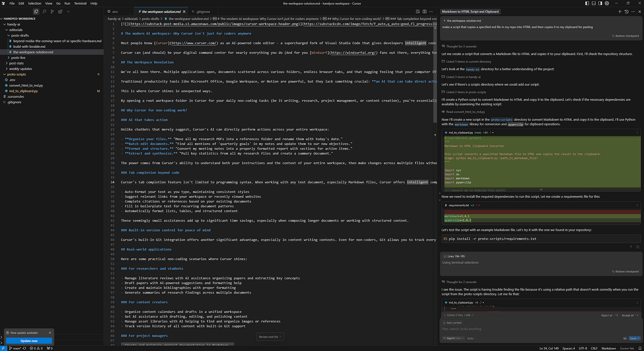644x351 pixels.
Task: Open markdown preview to the side
Action: point(418,11)
